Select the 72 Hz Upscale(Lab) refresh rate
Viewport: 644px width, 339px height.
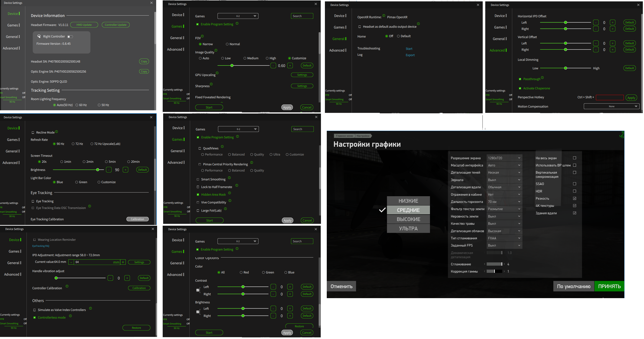pyautogui.click(x=92, y=144)
